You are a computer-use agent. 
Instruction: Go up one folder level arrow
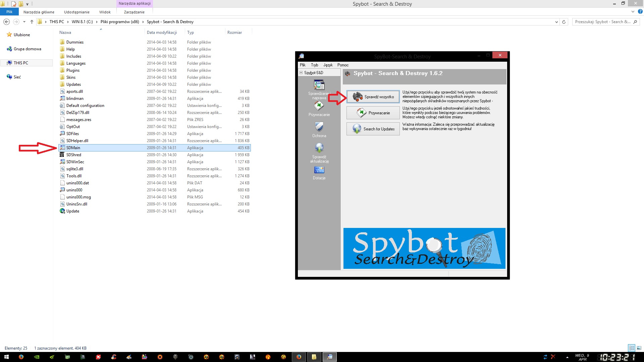coord(32,22)
